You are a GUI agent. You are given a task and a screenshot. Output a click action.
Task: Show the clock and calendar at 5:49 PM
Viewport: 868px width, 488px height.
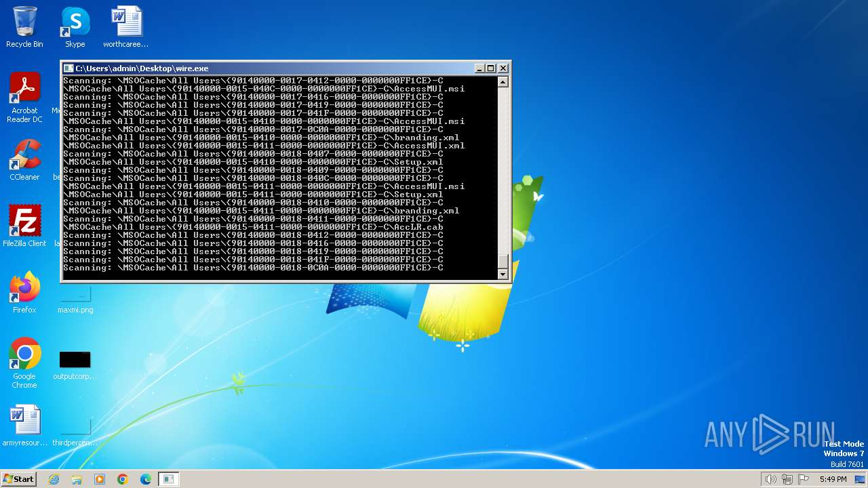coord(833,479)
